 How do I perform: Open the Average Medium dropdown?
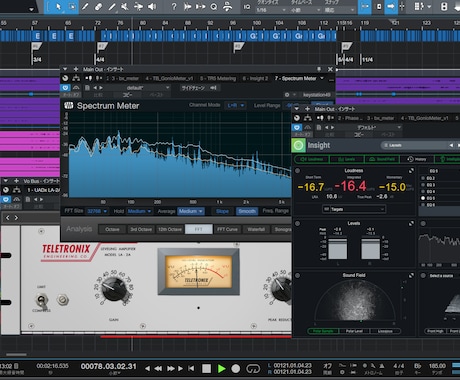tap(191, 211)
